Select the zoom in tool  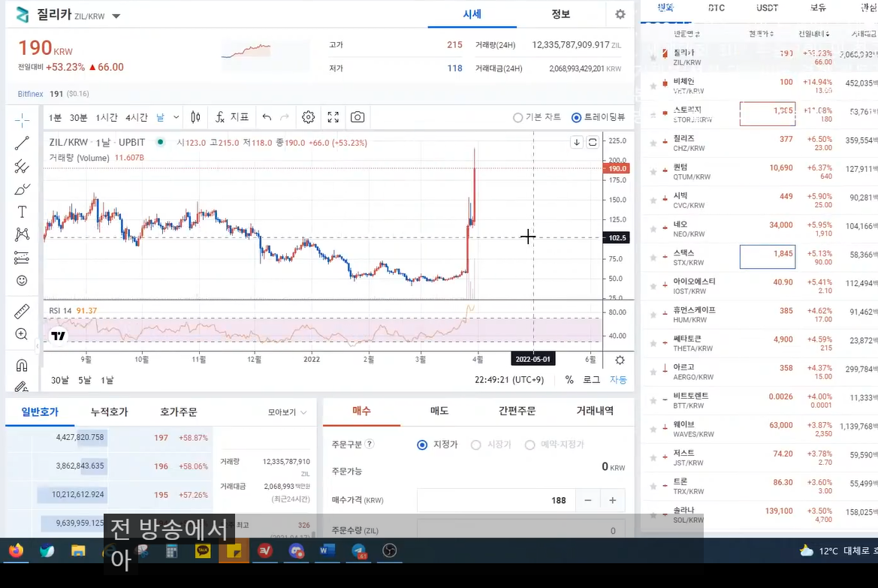pyautogui.click(x=22, y=334)
